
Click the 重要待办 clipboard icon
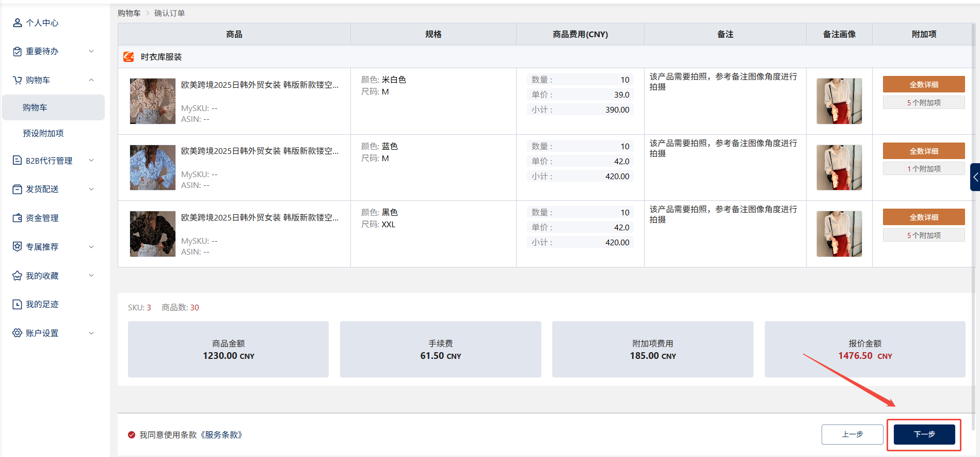point(17,52)
